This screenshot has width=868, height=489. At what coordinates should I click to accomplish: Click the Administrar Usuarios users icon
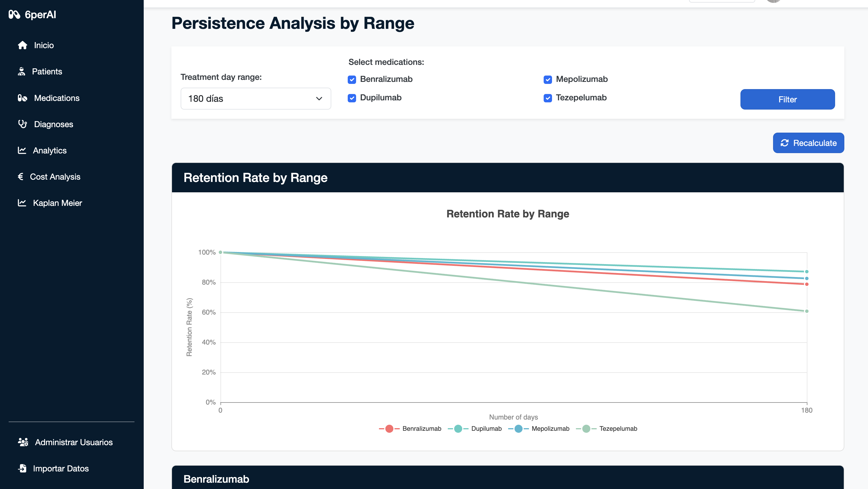tap(23, 442)
